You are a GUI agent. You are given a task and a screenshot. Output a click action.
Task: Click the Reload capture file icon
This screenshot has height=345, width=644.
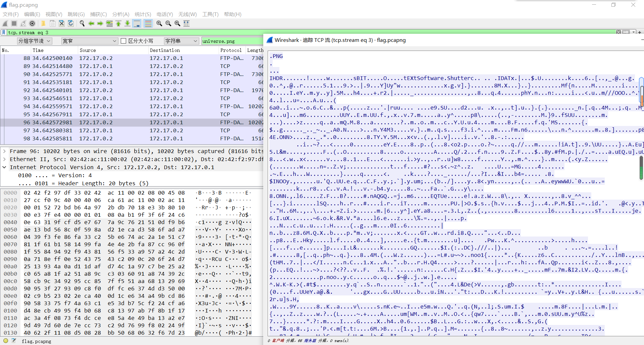(x=71, y=23)
